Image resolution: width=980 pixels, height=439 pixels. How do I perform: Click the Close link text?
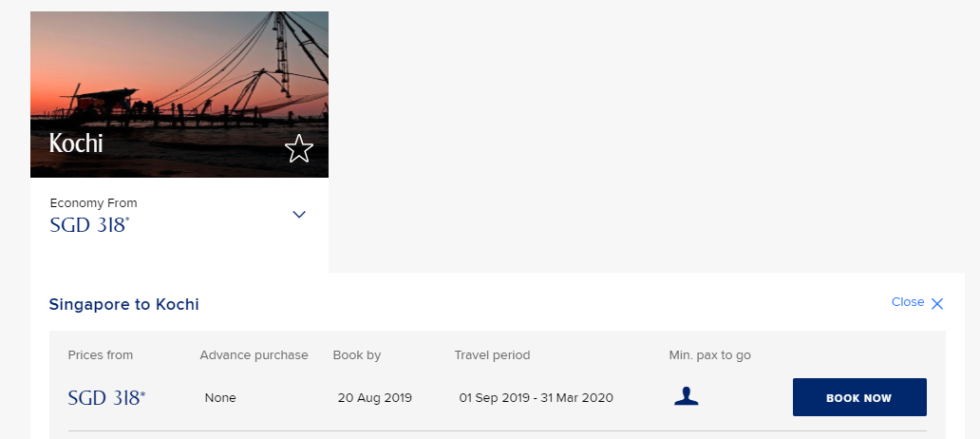click(907, 302)
